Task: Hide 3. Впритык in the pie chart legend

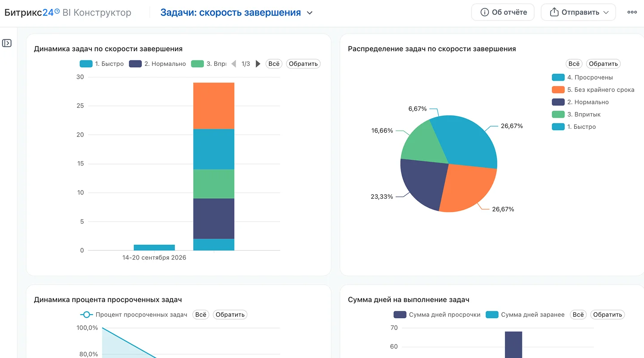Action: coord(576,114)
